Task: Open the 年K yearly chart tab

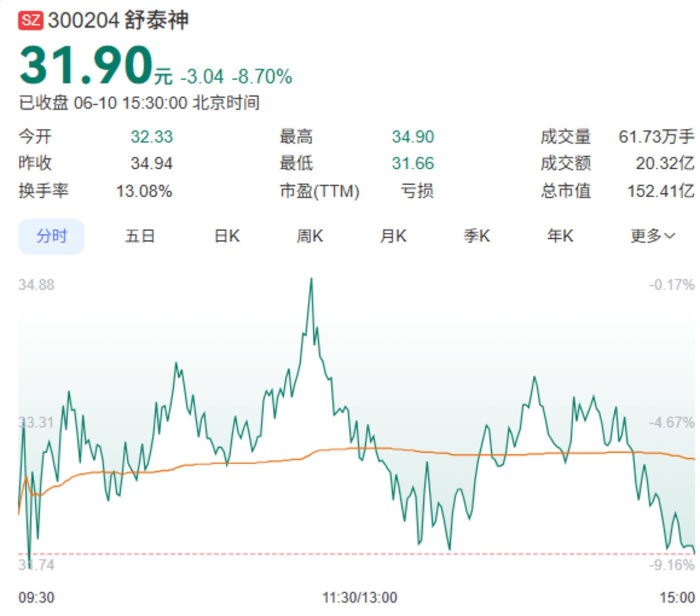Action: pos(559,236)
